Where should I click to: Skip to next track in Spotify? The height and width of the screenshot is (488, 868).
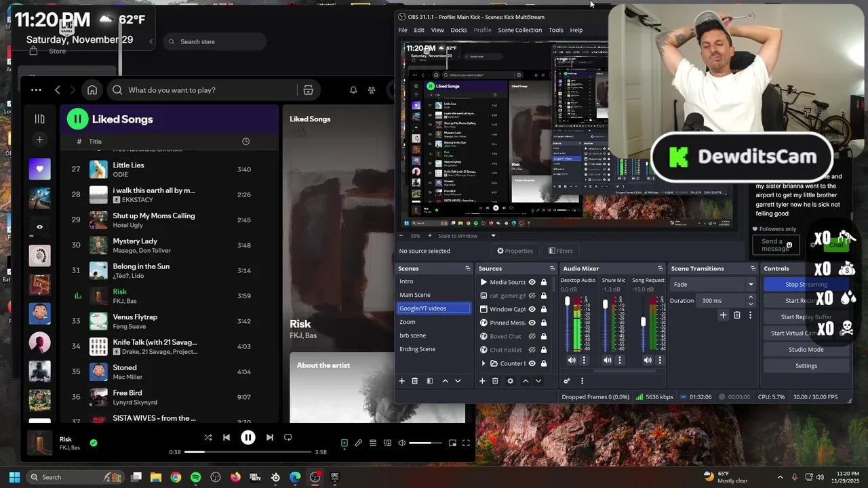(269, 438)
